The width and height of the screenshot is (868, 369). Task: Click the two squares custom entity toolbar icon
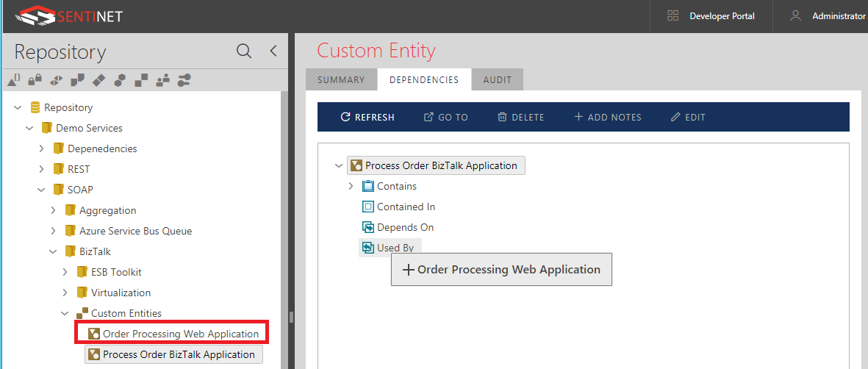[141, 80]
